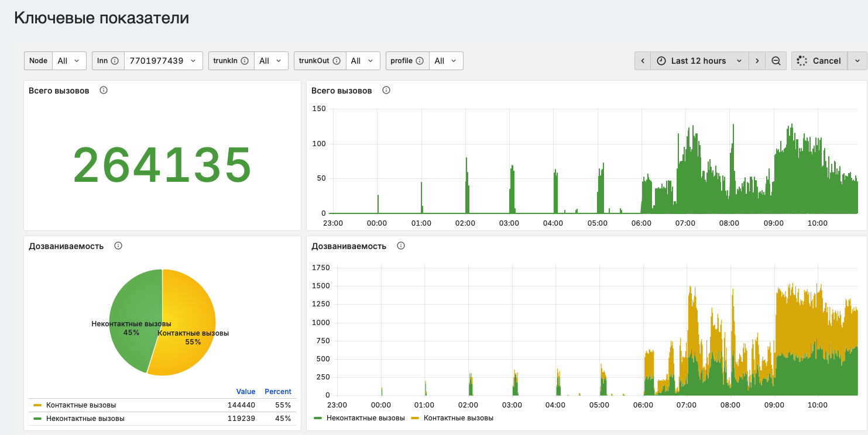This screenshot has height=435, width=868.
Task: Click info icon on Дозваниваемость pie panel
Action: (118, 246)
